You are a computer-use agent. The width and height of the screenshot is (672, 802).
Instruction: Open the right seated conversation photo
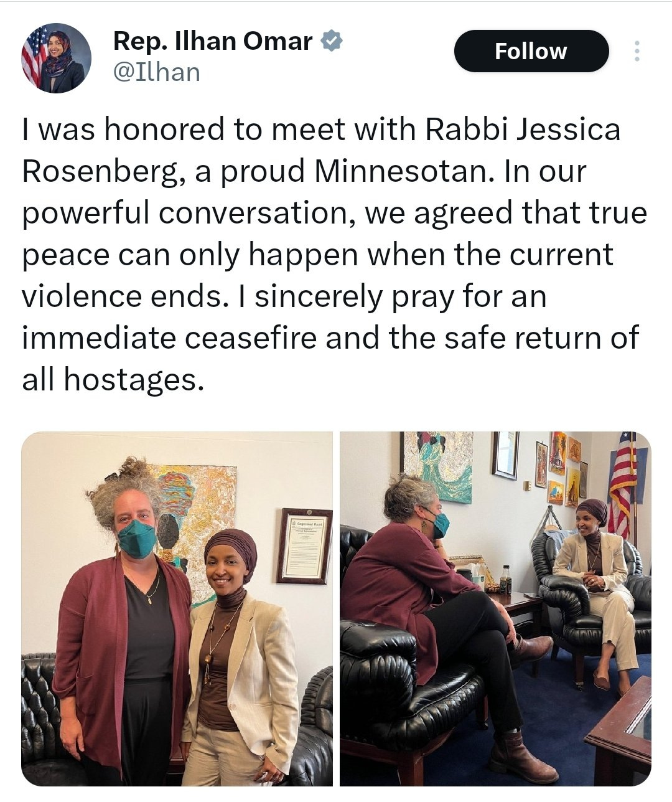[495, 608]
